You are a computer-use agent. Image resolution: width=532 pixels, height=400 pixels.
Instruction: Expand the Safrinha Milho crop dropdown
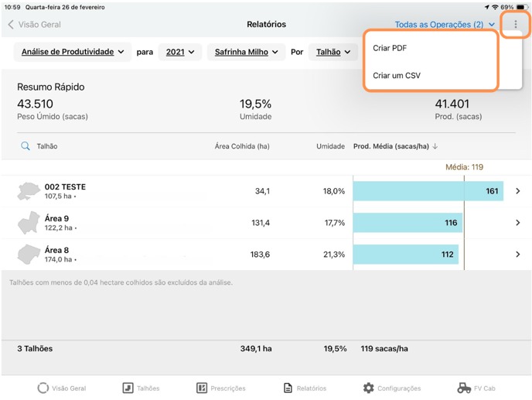coord(245,52)
